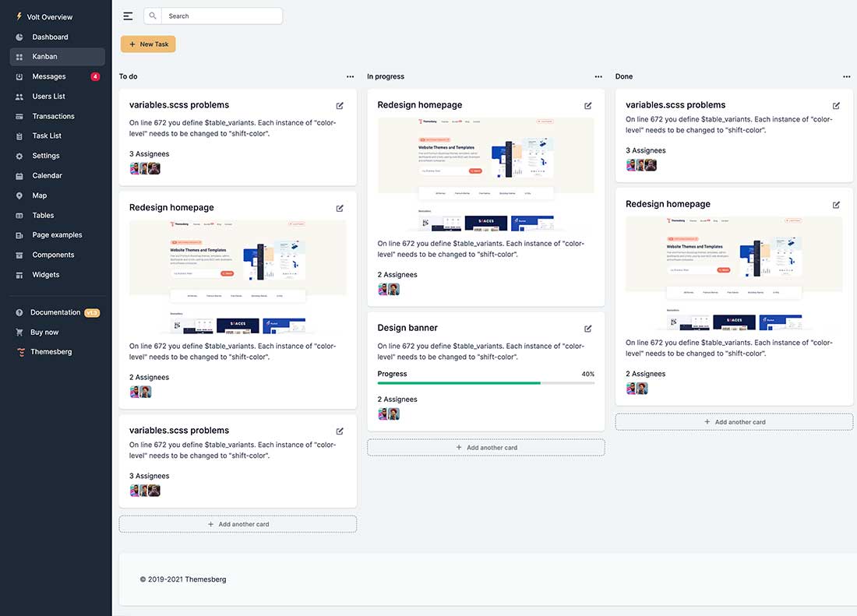Go to the Dashboard section
Viewport: 857px width, 616px height.
click(48, 37)
